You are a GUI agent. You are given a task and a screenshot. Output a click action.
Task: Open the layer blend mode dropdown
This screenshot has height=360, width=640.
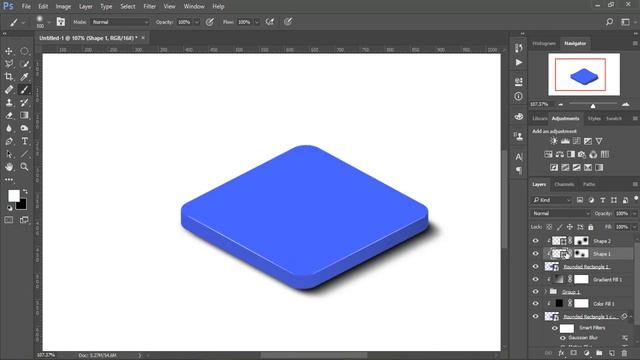point(561,213)
